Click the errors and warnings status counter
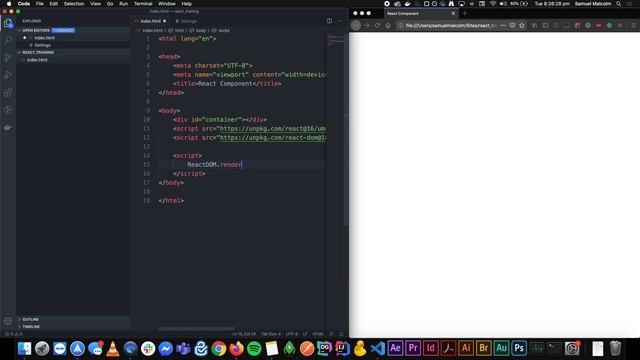This screenshot has height=360, width=640. [14, 334]
